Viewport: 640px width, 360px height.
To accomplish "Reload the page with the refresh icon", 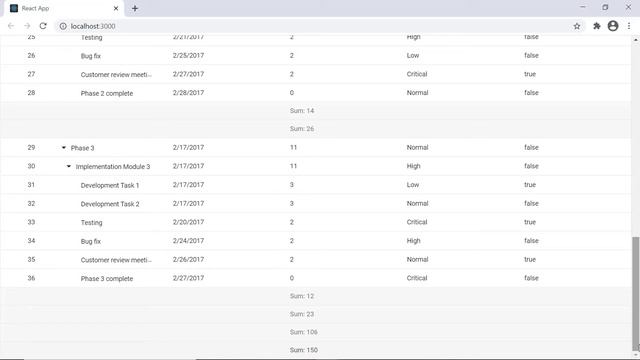I will [x=43, y=26].
